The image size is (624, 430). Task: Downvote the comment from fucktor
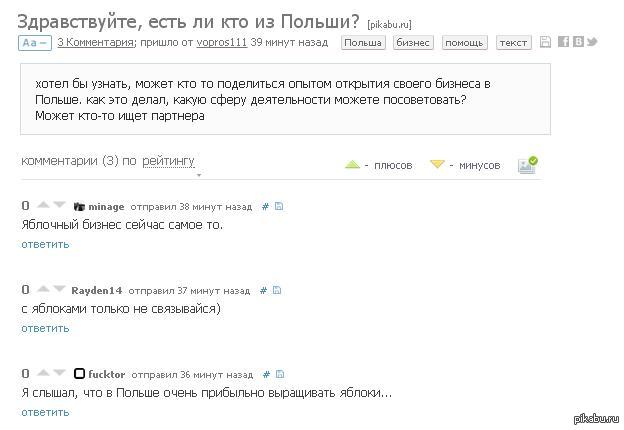(58, 373)
